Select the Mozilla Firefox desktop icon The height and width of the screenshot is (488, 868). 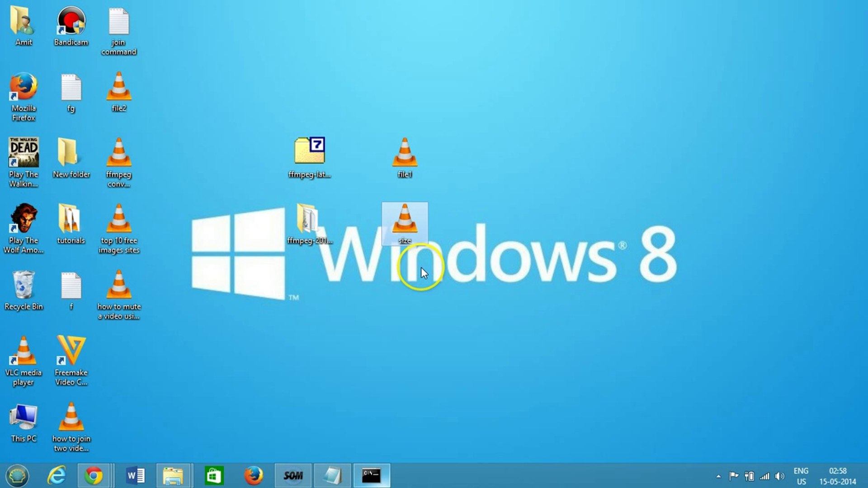[x=24, y=87]
